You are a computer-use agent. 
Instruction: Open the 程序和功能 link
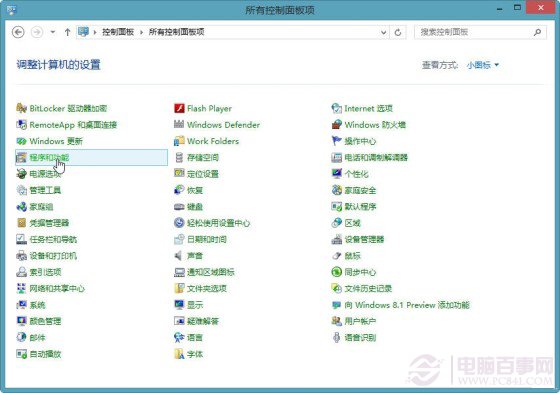coord(49,158)
